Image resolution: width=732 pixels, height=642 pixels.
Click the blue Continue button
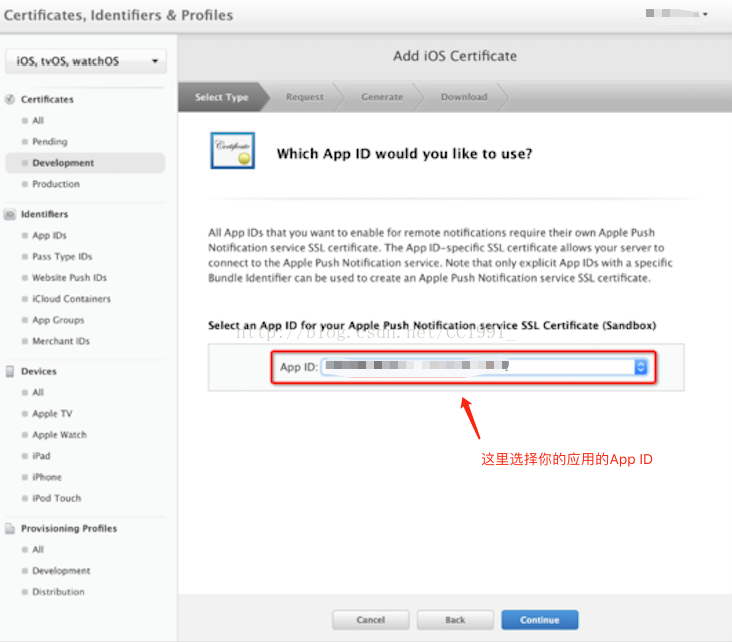[540, 620]
